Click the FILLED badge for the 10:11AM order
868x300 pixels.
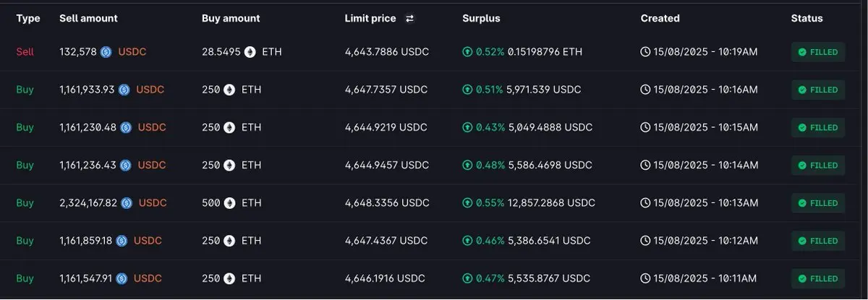(x=818, y=278)
